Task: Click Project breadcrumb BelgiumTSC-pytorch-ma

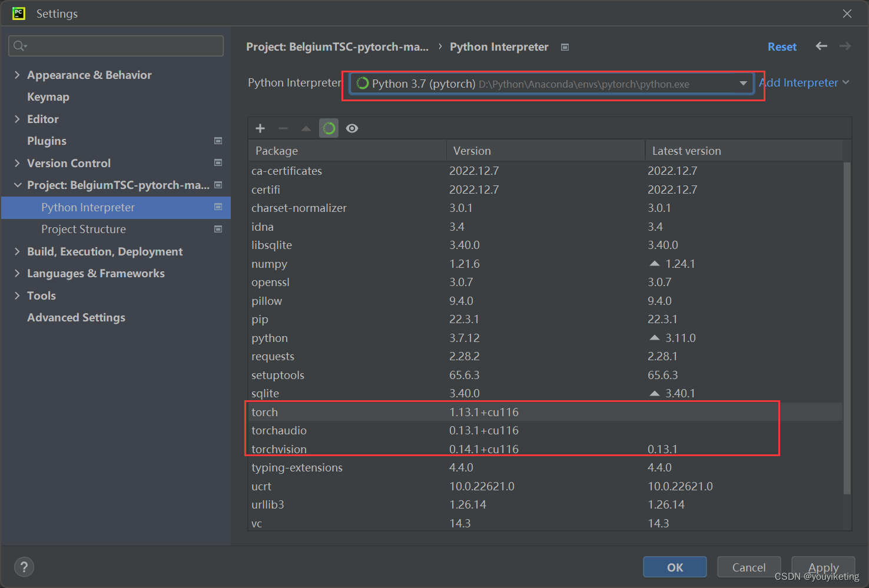Action: (337, 46)
